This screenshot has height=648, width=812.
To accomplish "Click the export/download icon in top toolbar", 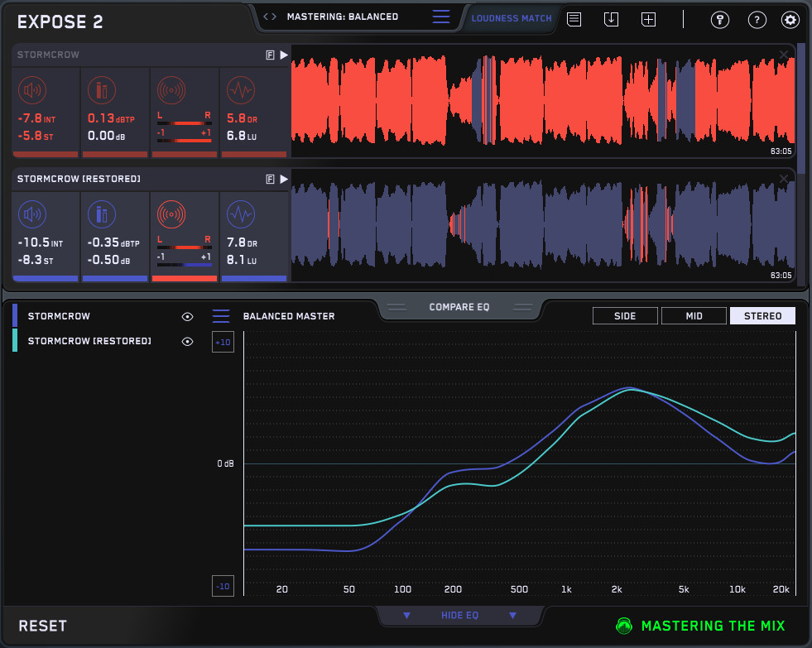I will pyautogui.click(x=611, y=20).
